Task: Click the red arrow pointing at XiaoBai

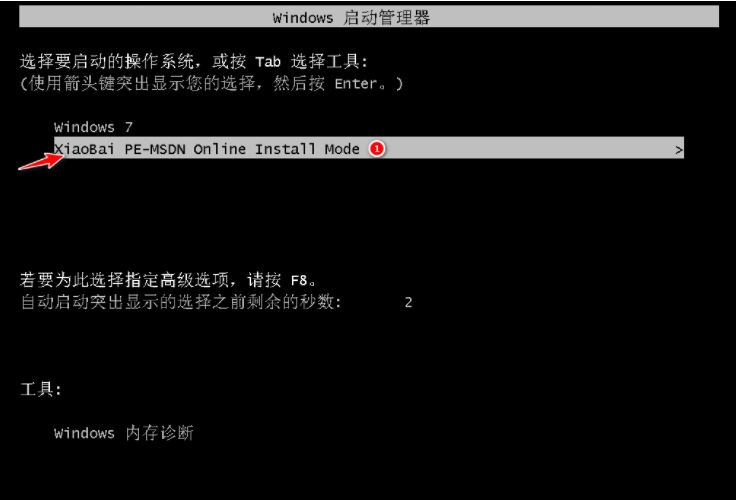Action: 41,162
